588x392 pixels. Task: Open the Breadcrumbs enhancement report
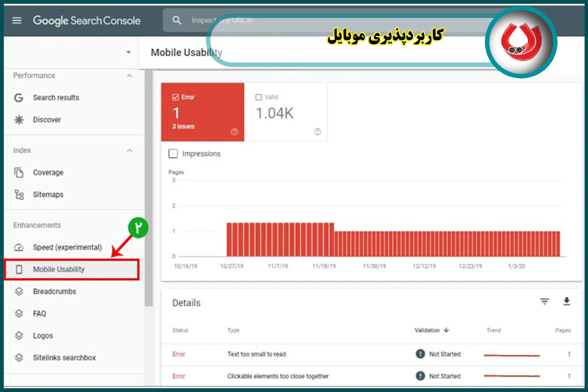[x=54, y=291]
